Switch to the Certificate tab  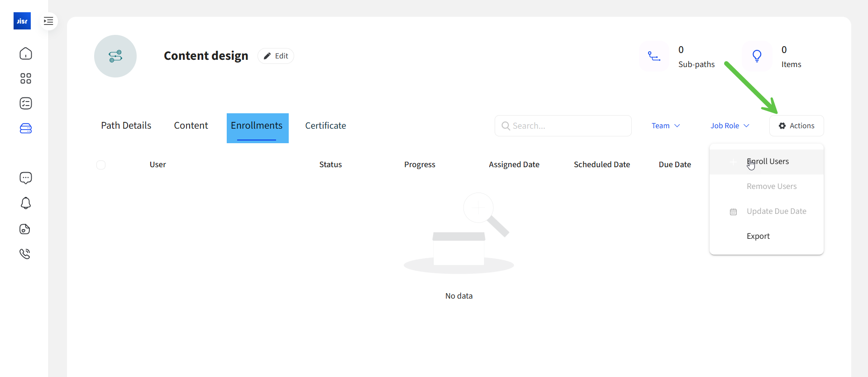[x=325, y=126]
